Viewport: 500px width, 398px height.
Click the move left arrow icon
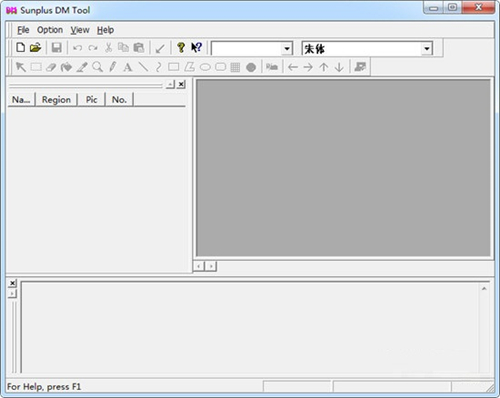293,67
